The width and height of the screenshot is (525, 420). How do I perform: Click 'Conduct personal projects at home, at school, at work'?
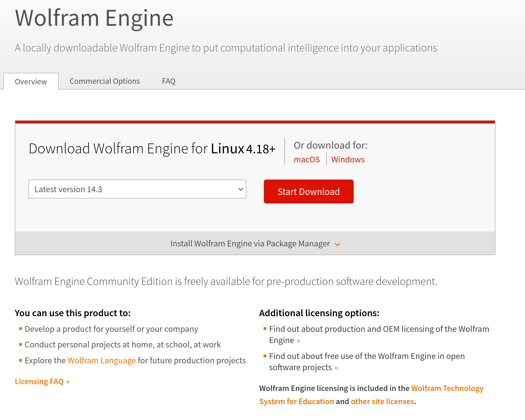coord(123,344)
